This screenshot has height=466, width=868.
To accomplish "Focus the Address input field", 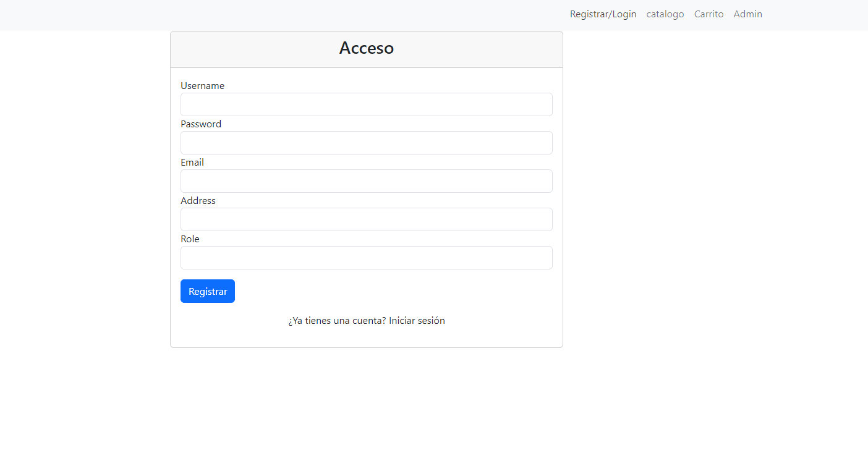I will pyautogui.click(x=366, y=219).
